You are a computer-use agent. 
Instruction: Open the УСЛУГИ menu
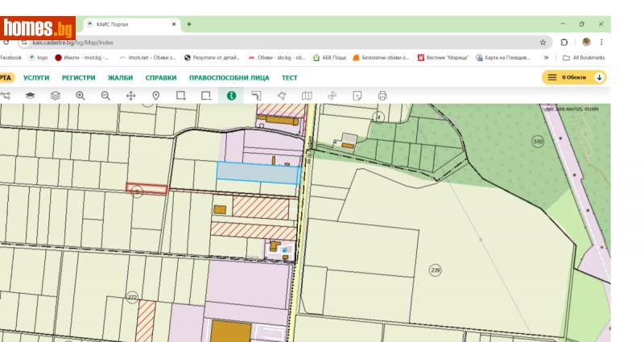36,77
